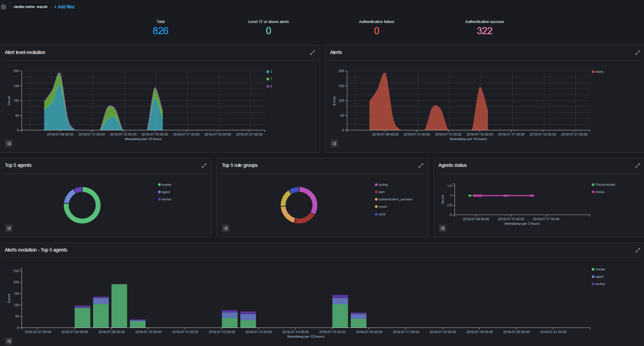644x346 pixels.
Task: Expand the Alerts chart to fullscreen
Action: click(x=637, y=53)
